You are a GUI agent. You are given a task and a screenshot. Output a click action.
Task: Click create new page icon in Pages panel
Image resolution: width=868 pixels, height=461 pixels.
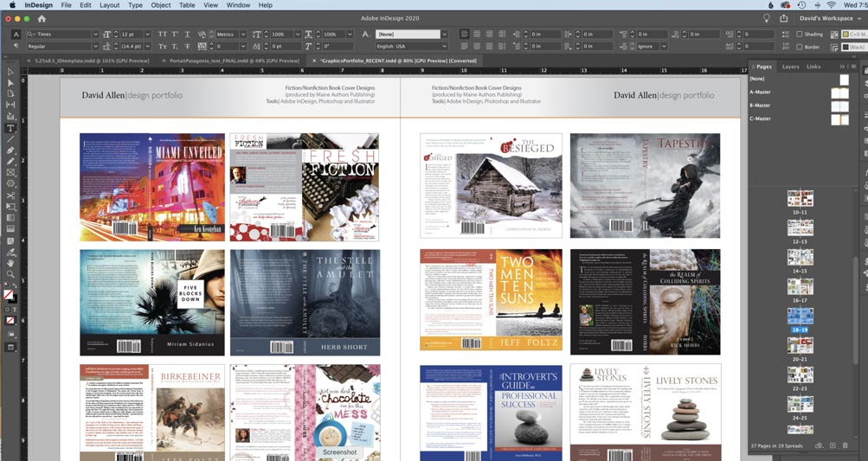(833, 445)
